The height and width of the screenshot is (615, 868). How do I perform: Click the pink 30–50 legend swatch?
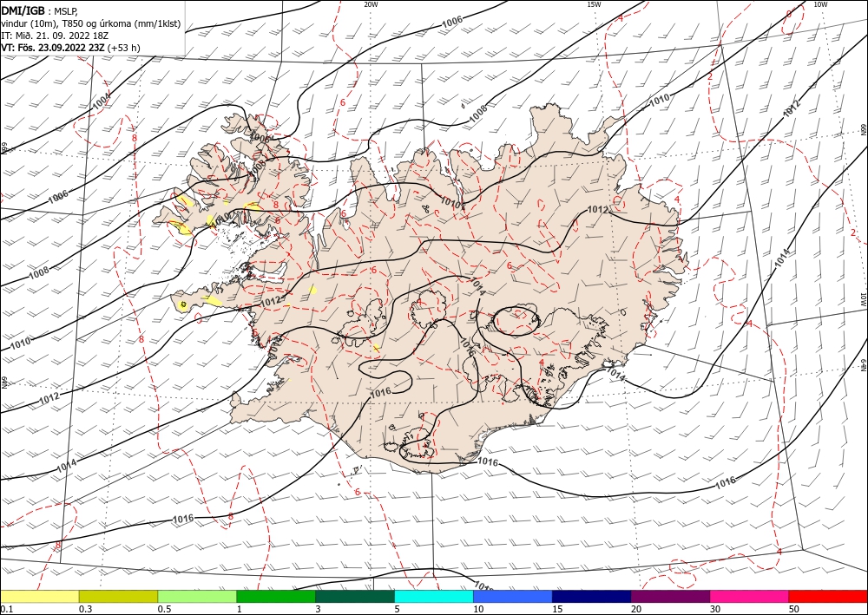750,596
